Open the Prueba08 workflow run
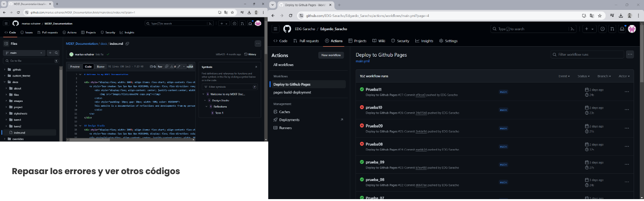Screen dimensions: 644x201 374,144
